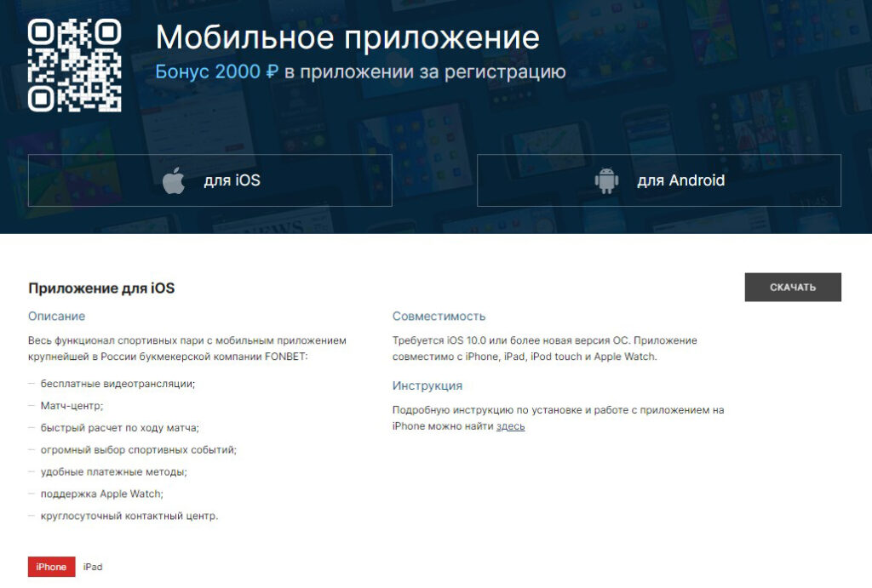The image size is (872, 588).
Task: Open the для iOS download section
Action: (x=210, y=180)
